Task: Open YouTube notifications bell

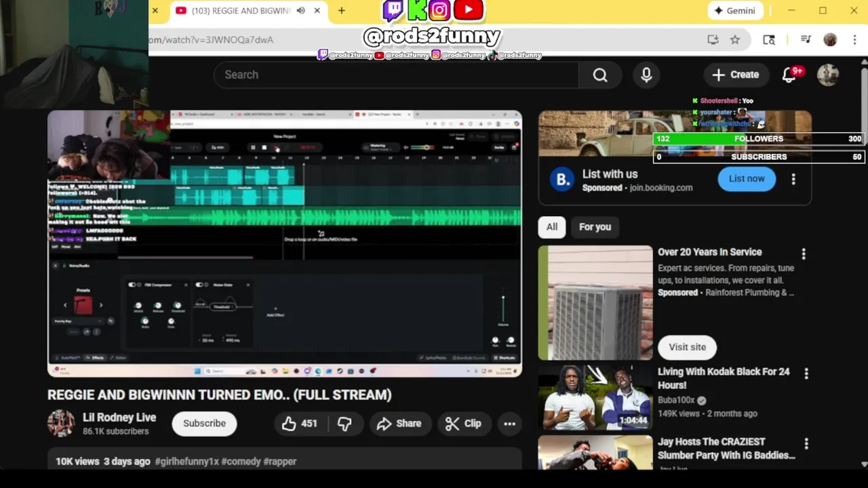Action: 789,75
